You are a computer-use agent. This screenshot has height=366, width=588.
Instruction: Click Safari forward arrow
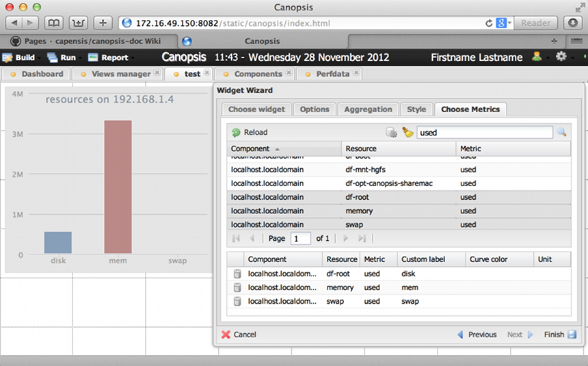coord(30,23)
